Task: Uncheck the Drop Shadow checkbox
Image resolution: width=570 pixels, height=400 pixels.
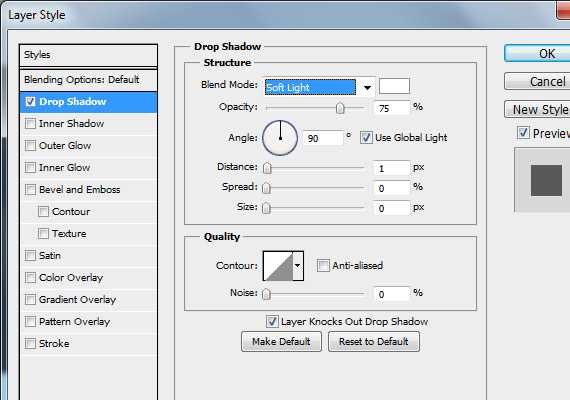Action: pos(30,102)
